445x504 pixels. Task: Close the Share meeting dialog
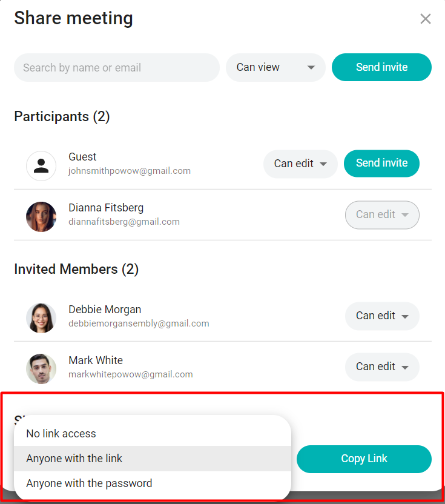coord(426,19)
